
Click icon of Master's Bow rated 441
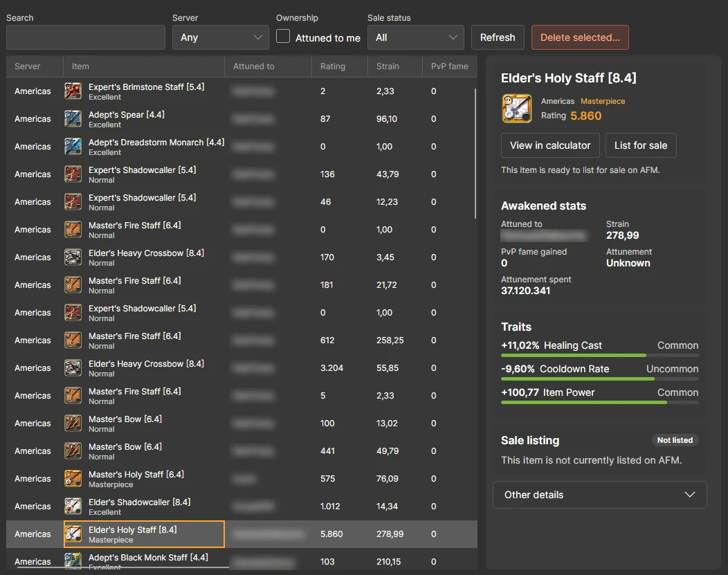73,451
